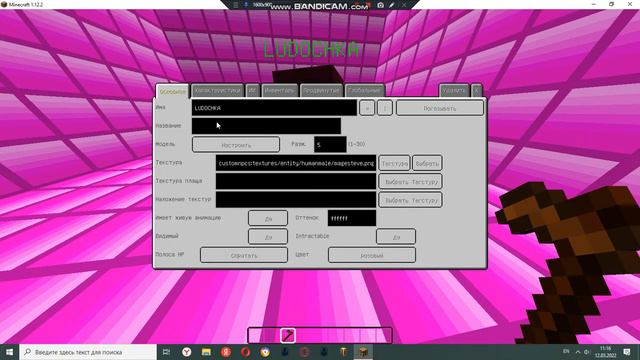
Task: Click the empty Название input field
Action: pos(266,126)
